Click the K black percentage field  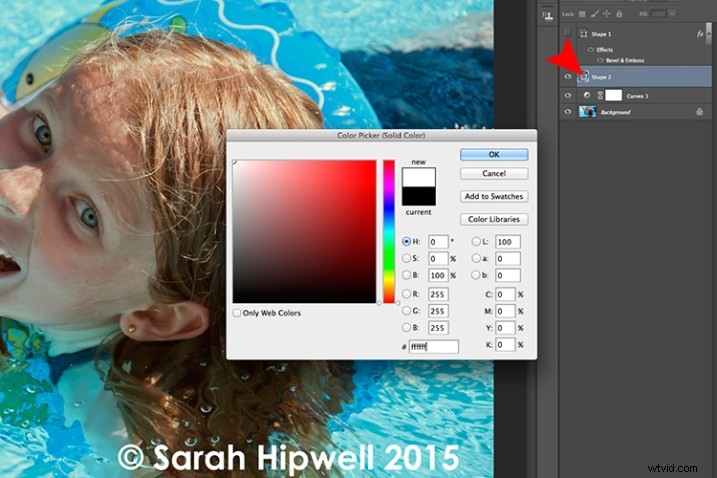[x=505, y=344]
